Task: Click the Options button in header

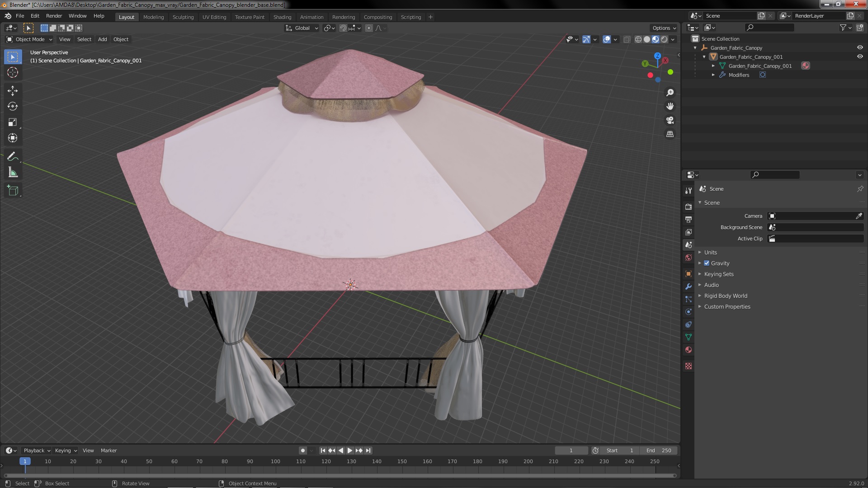Action: pos(664,28)
